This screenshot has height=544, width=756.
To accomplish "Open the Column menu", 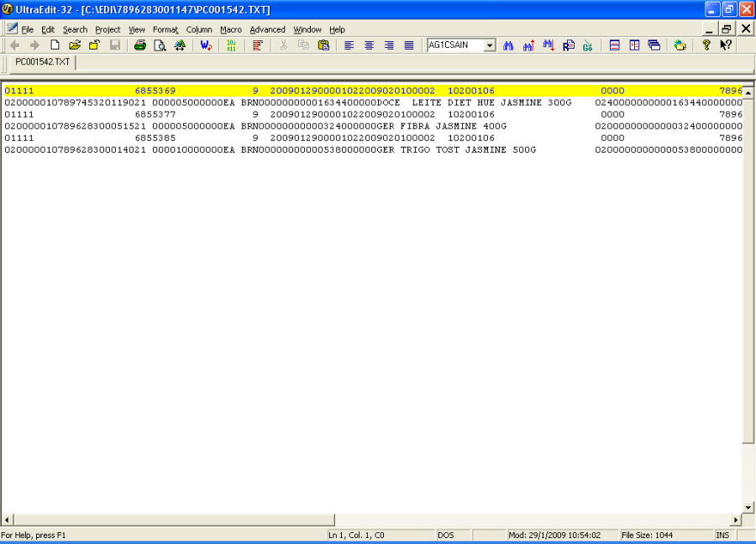I will point(199,29).
